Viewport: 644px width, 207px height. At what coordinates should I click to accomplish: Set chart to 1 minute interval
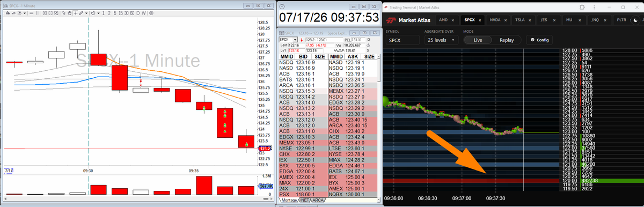pyautogui.click(x=103, y=13)
